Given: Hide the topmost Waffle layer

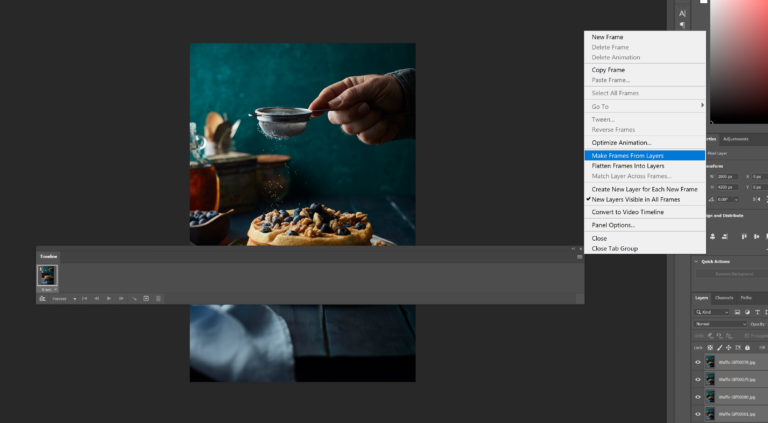Looking at the screenshot, I should coord(698,362).
